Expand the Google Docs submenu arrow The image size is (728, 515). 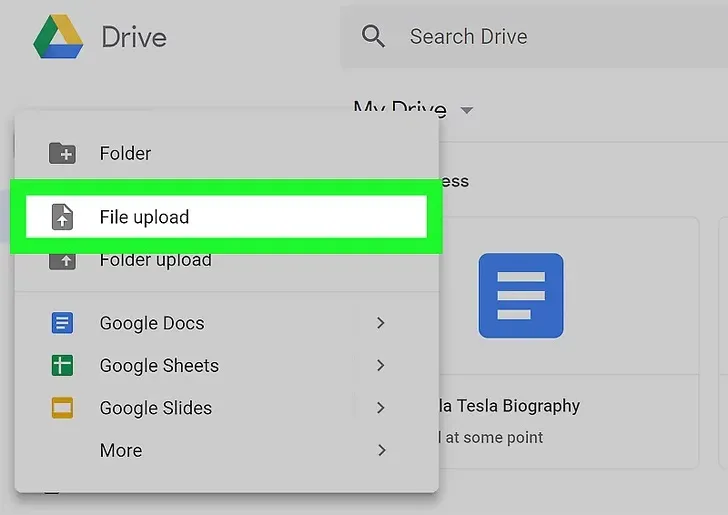coord(381,323)
